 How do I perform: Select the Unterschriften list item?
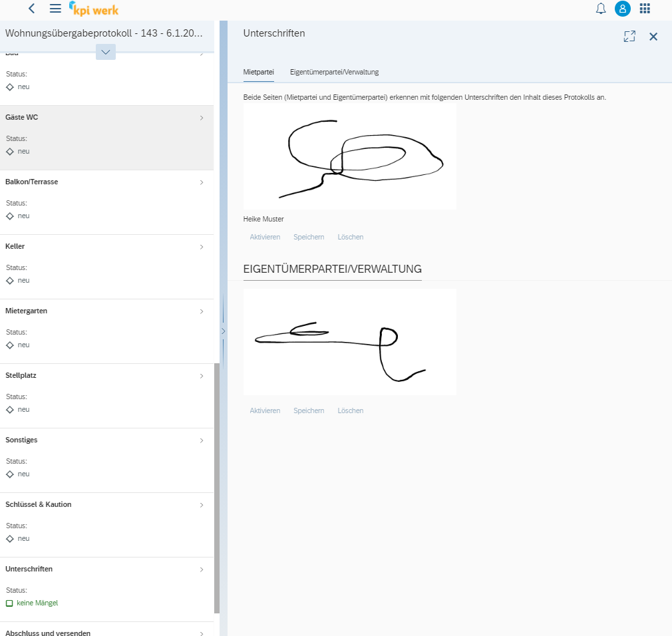pyautogui.click(x=106, y=589)
